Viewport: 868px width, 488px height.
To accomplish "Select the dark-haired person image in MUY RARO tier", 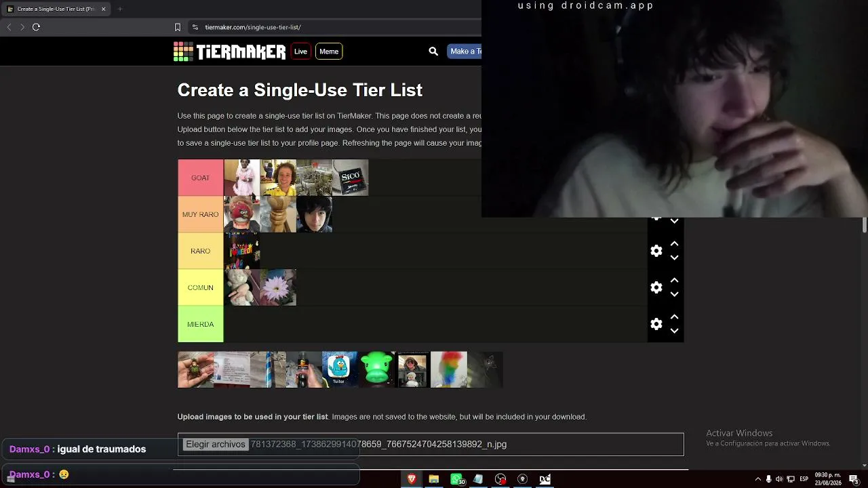I will [x=315, y=214].
